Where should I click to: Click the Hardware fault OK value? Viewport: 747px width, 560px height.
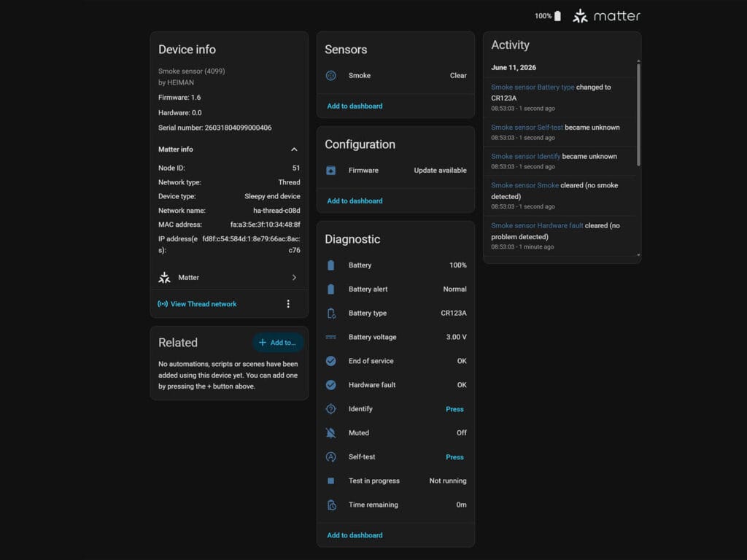[x=462, y=385]
